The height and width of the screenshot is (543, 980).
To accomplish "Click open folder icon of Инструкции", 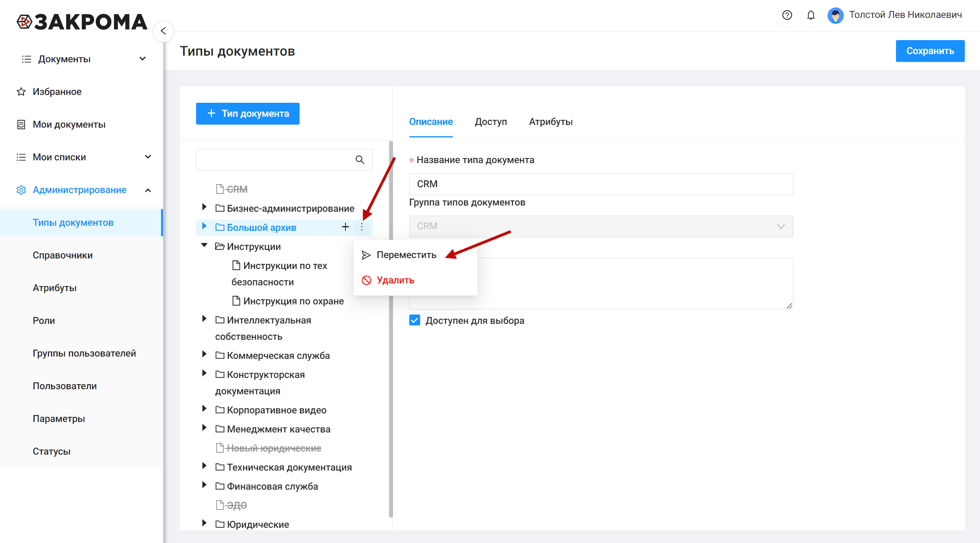I will tap(220, 246).
